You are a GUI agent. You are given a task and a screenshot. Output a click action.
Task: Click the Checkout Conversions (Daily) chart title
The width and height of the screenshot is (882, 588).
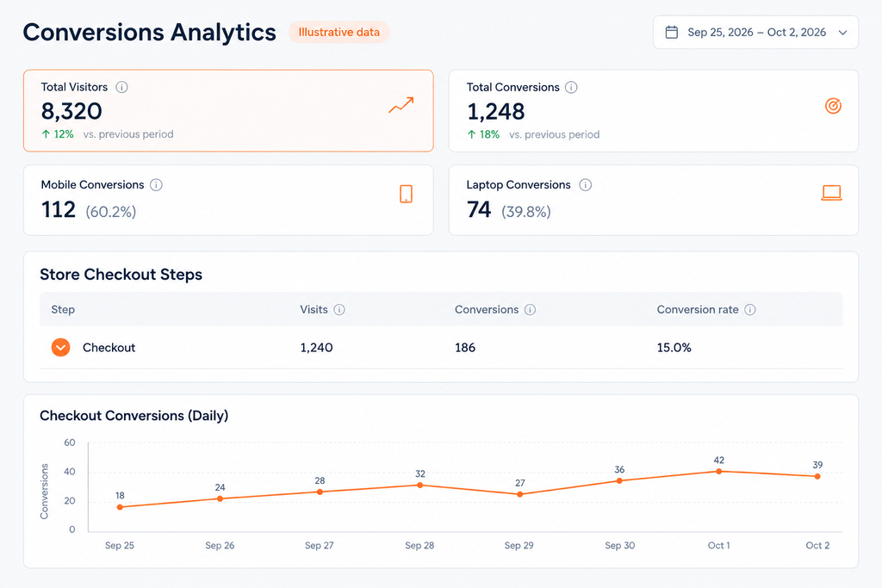134,416
